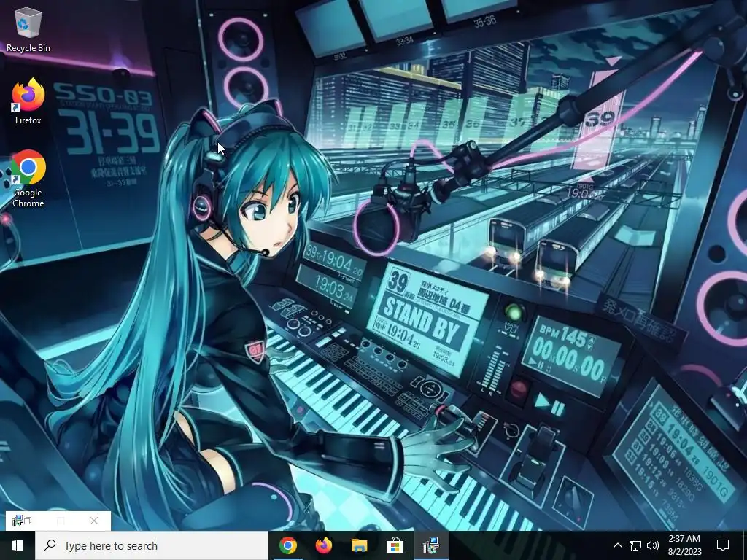Show hidden system tray icons
The height and width of the screenshot is (560, 747).
click(617, 545)
